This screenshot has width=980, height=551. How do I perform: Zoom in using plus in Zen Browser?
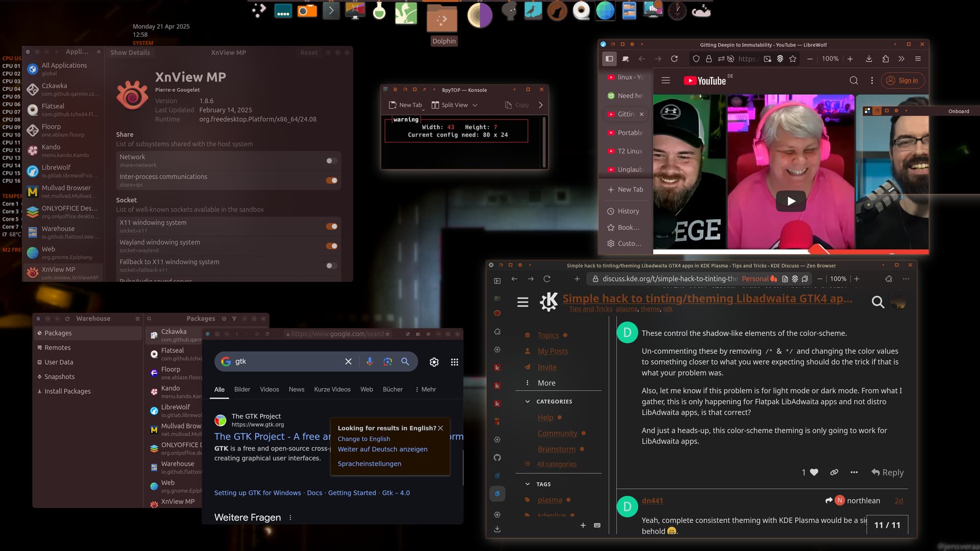point(856,279)
